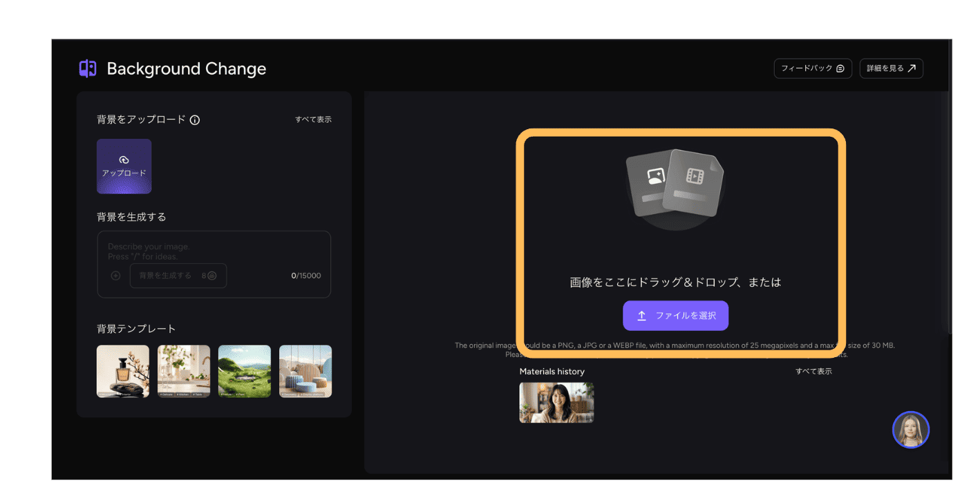
Task: Click the info icon beside 背景をアップロード
Action: pos(195,120)
